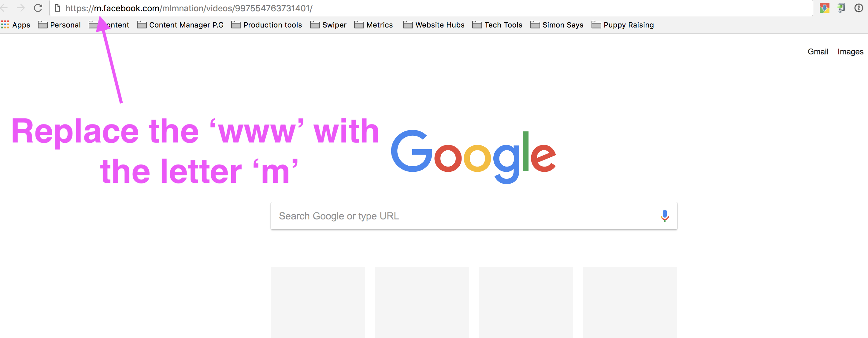Open the Chrome download extension icon
The height and width of the screenshot is (338, 868).
[x=825, y=8]
